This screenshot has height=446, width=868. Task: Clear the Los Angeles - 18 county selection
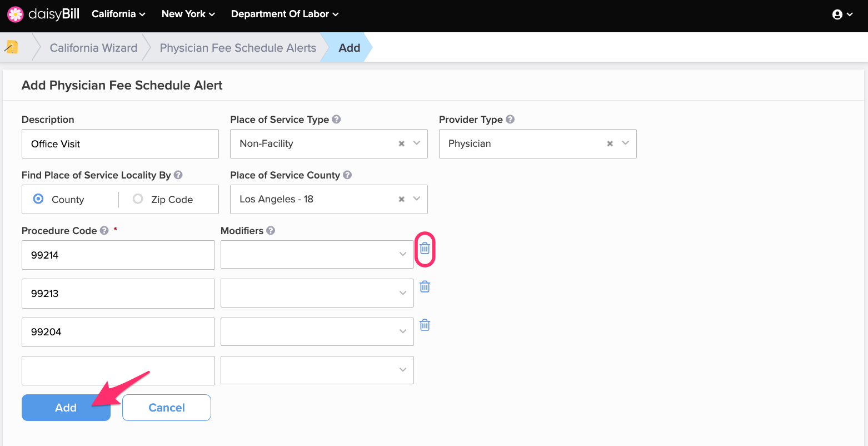[x=401, y=199]
